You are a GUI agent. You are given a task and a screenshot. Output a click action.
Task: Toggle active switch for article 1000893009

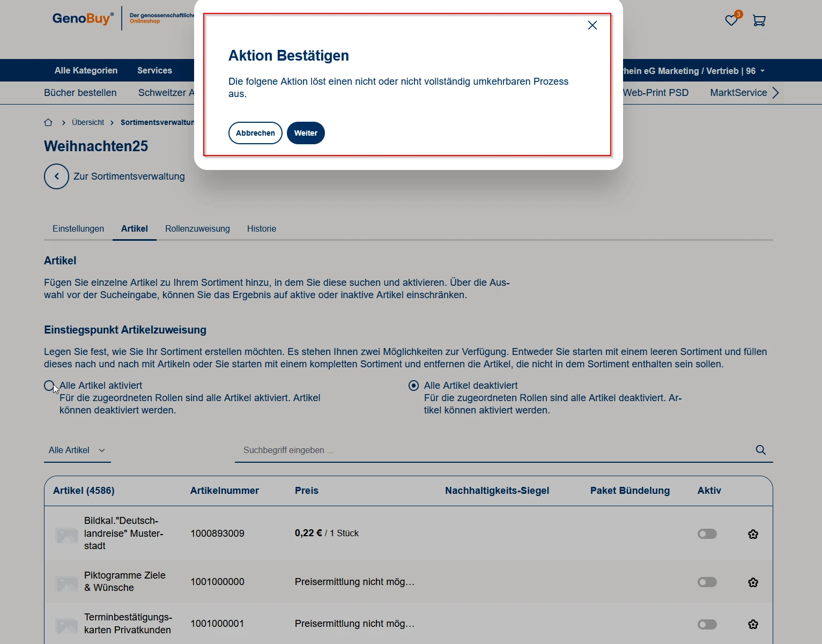click(707, 534)
